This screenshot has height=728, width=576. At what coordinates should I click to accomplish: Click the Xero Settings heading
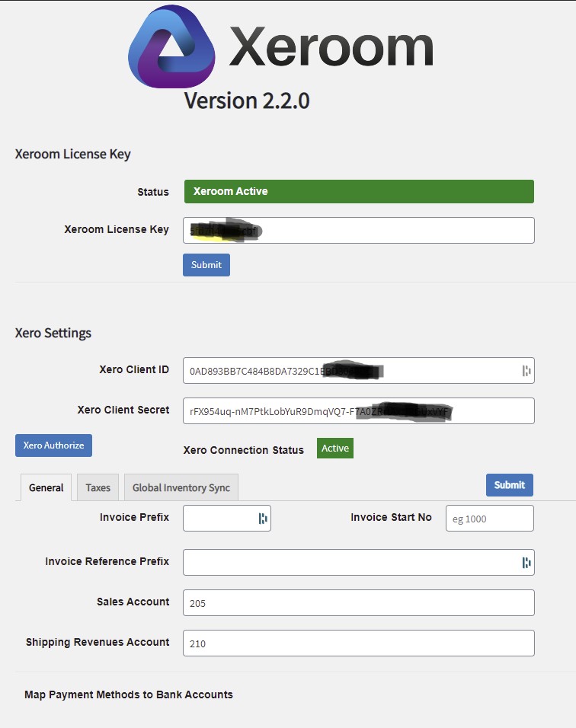pos(53,334)
